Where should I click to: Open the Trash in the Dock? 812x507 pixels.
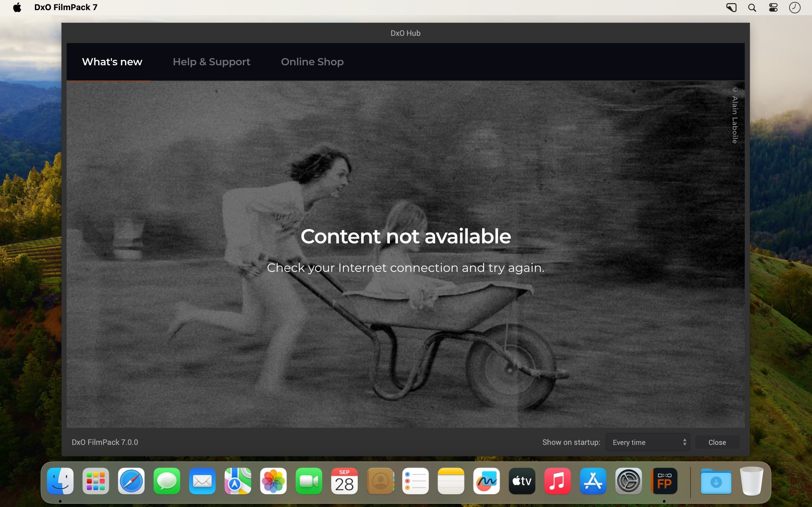point(752,481)
